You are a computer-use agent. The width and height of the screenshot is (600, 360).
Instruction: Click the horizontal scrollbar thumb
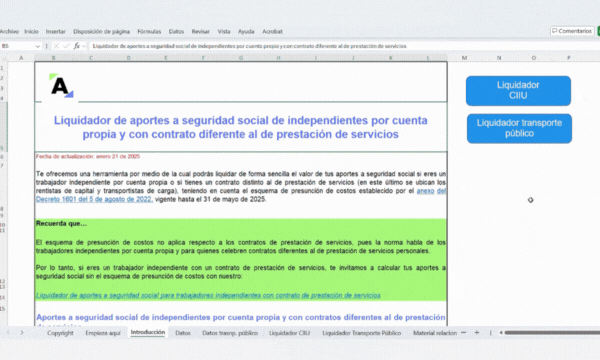552,333
